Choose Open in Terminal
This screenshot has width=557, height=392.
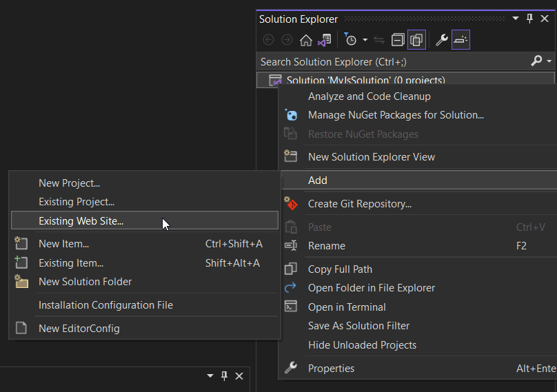[x=347, y=307]
